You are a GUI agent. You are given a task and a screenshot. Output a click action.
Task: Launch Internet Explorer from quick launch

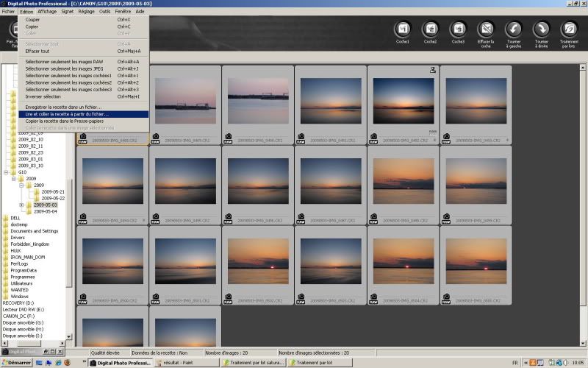(58, 363)
